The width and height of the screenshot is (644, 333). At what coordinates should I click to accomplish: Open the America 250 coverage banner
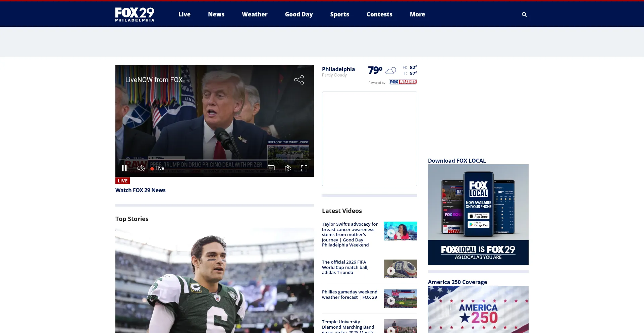coord(478,309)
